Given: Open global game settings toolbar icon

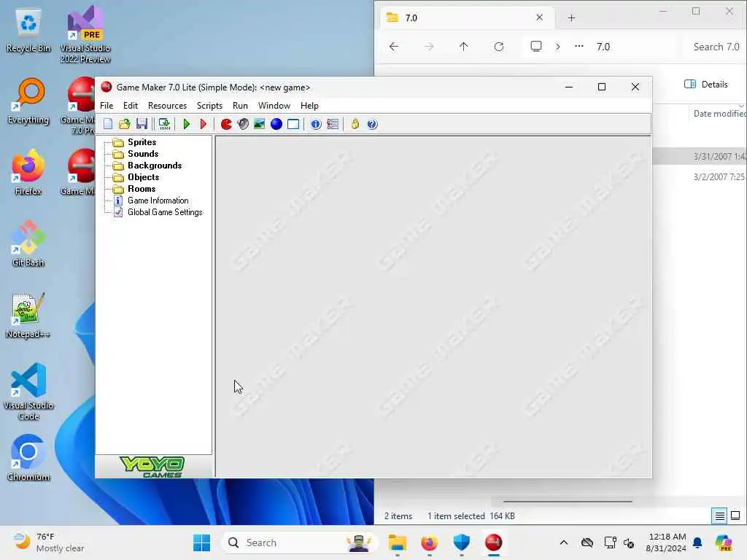Looking at the screenshot, I should (x=333, y=124).
